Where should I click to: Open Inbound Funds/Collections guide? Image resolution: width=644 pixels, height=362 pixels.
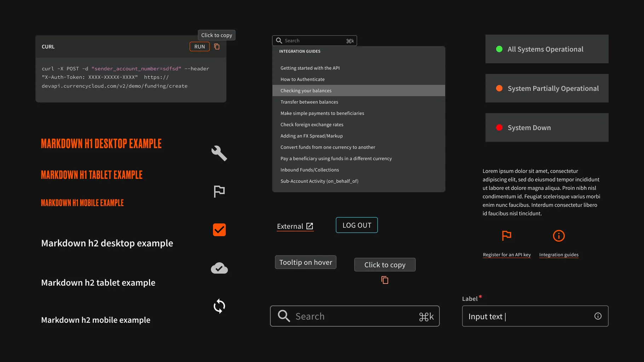(x=359, y=170)
